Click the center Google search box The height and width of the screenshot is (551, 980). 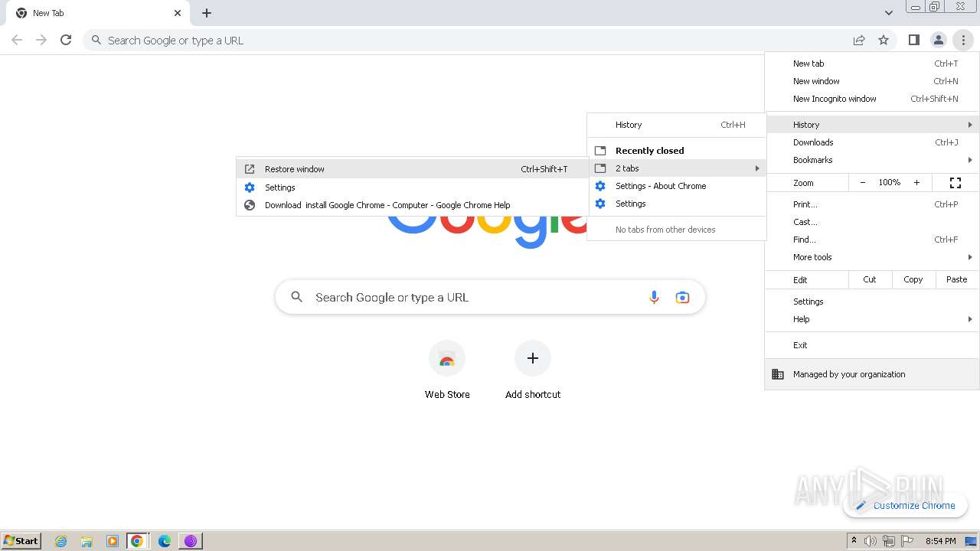coord(490,297)
